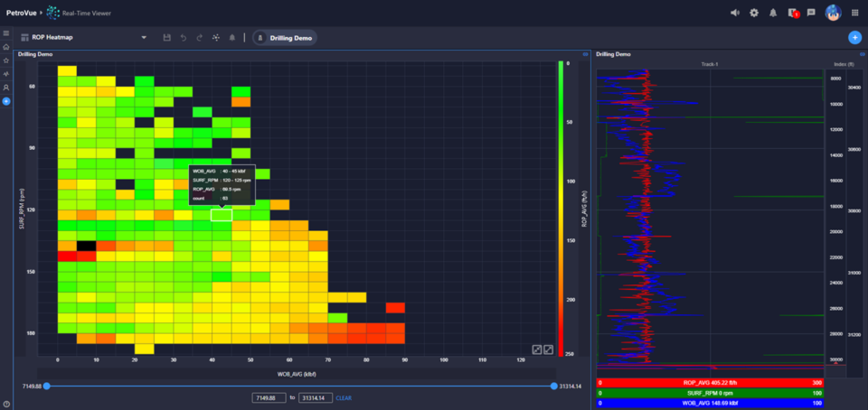This screenshot has height=410, width=868.
Task: Go to Home in the sidebar
Action: click(x=6, y=47)
